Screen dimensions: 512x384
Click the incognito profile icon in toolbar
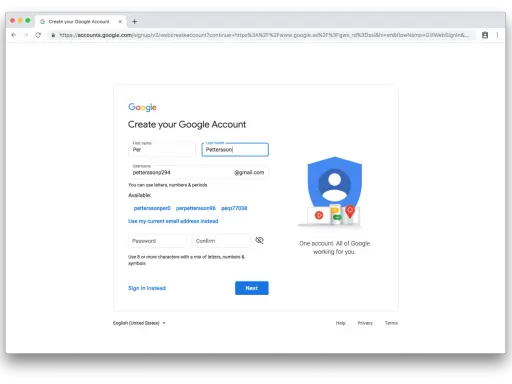[485, 35]
